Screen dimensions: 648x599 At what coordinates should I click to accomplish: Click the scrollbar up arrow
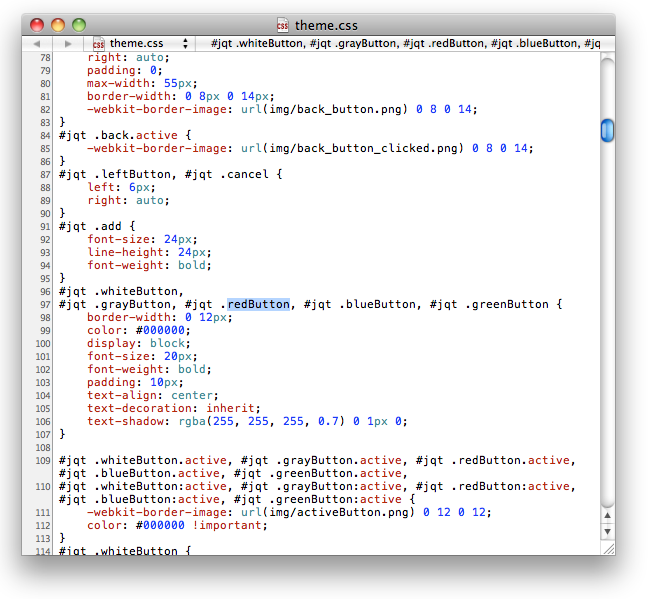pos(607,515)
